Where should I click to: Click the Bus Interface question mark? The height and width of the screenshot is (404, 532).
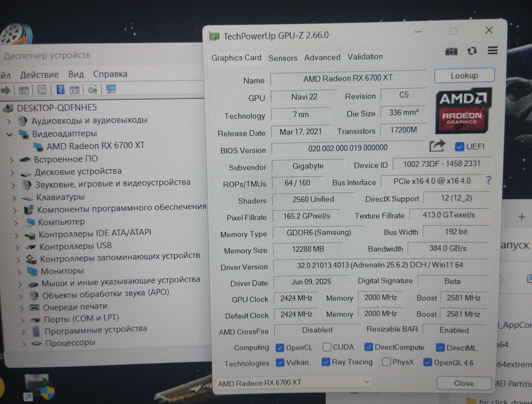pos(489,180)
